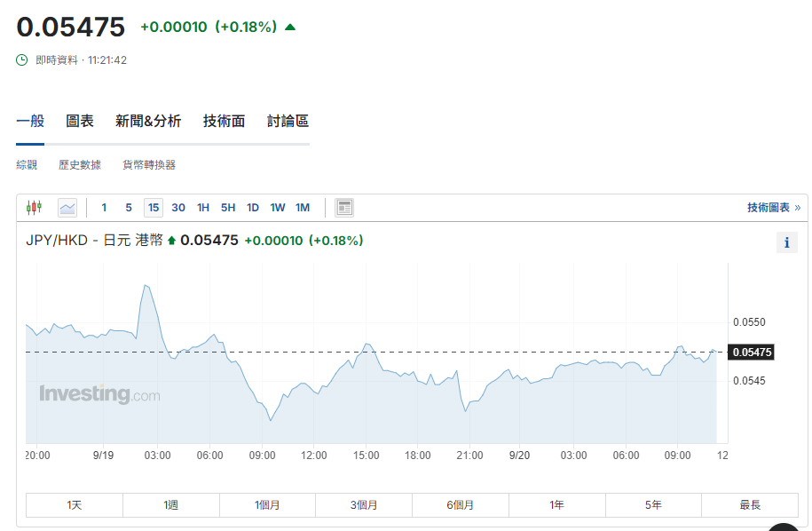Switch chart interval to 1D
This screenshot has width=812, height=531.
click(253, 208)
